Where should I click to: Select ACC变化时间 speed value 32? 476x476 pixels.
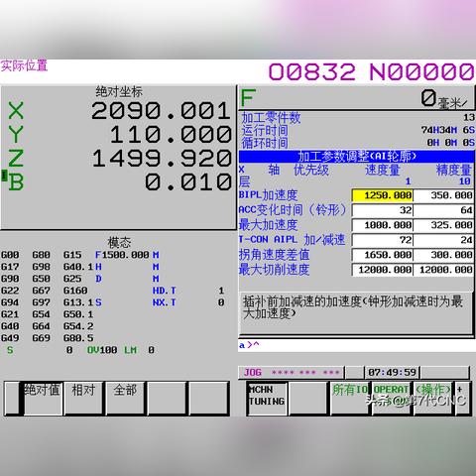click(383, 210)
